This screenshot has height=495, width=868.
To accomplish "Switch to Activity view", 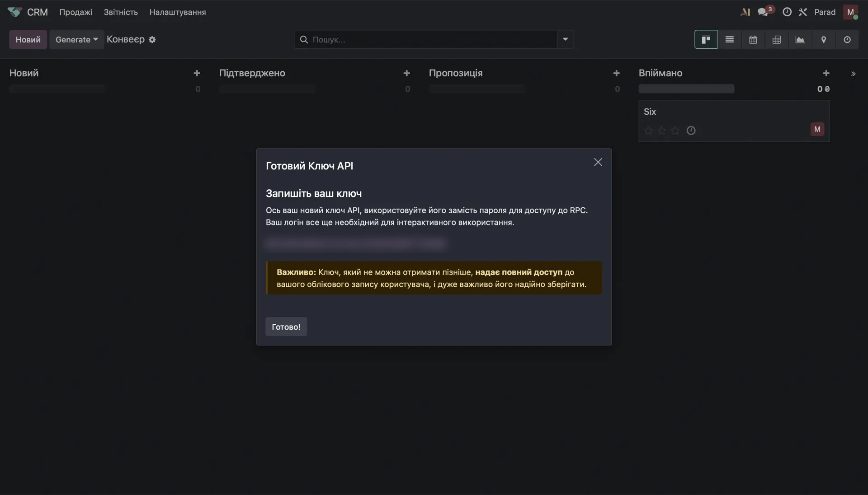I will pyautogui.click(x=847, y=39).
